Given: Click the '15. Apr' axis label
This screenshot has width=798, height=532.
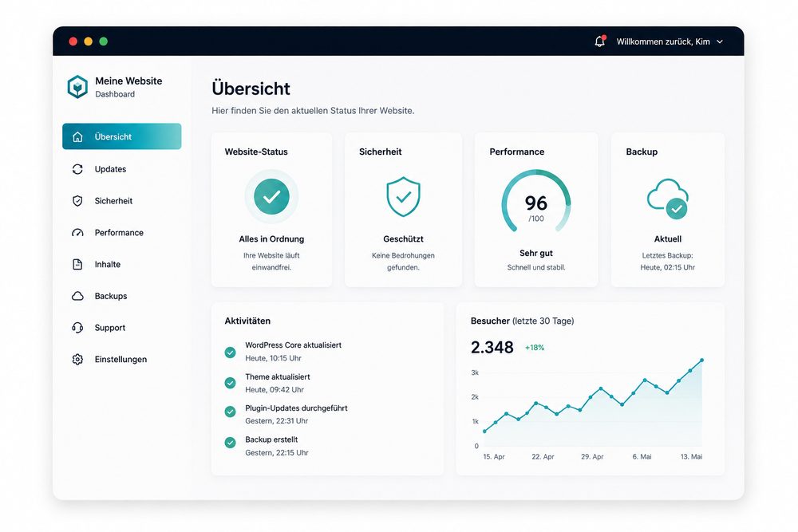Looking at the screenshot, I should [x=494, y=457].
